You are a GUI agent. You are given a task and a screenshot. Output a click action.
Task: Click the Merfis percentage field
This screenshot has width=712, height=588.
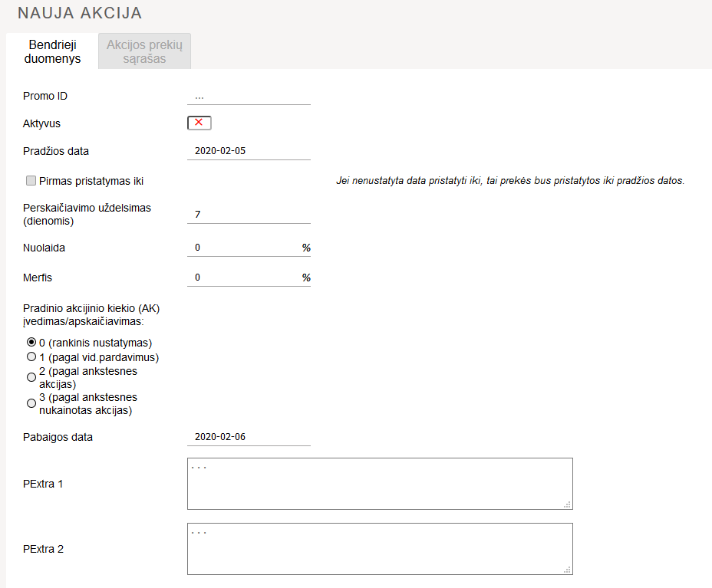tap(243, 278)
